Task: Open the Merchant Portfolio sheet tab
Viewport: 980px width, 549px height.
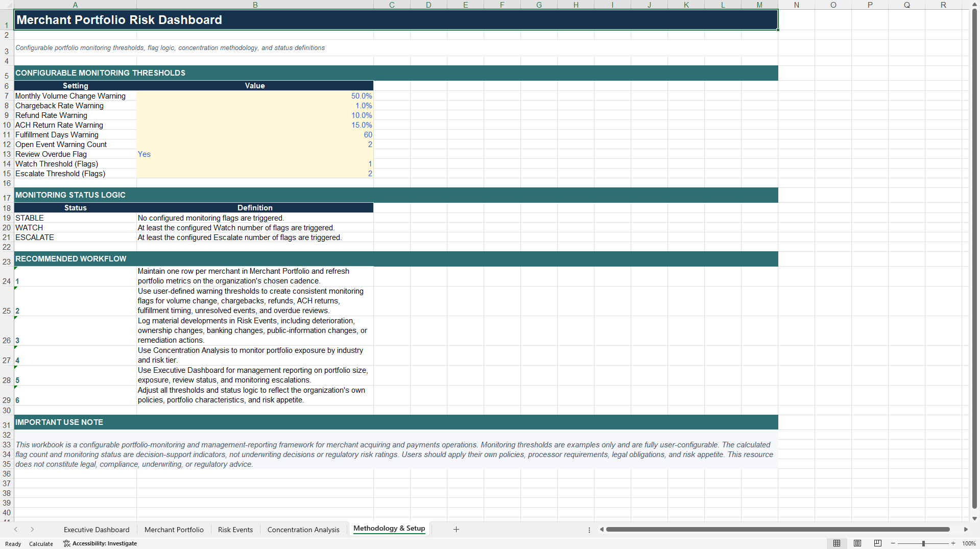Action: [174, 530]
